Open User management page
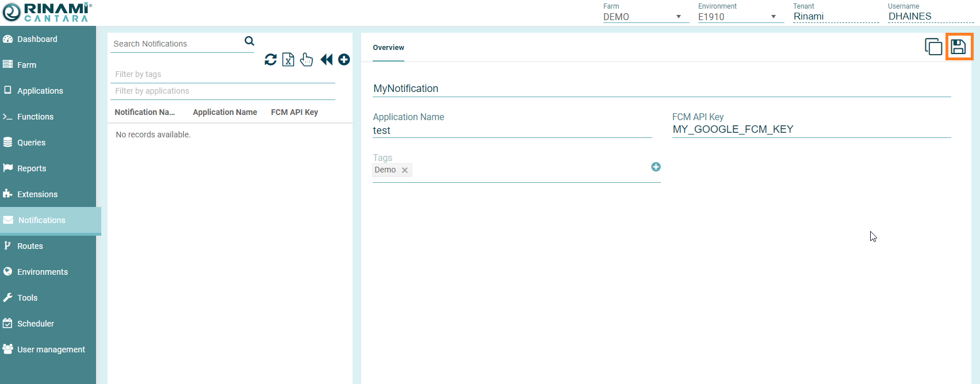 [51, 350]
